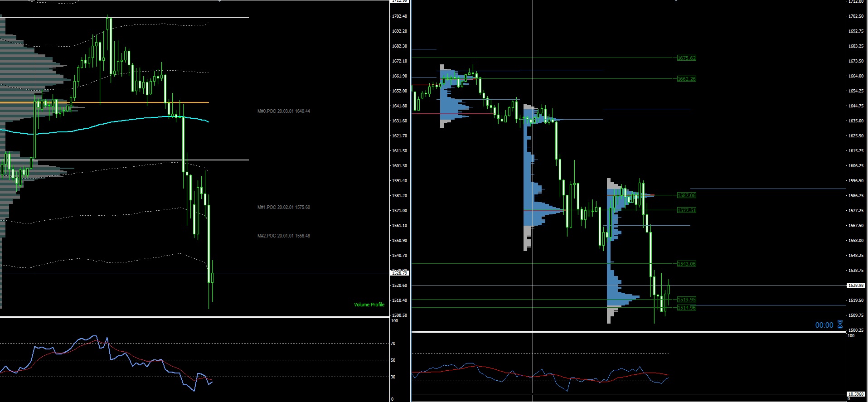868x402 pixels.
Task: Click current price marker 1528.98 on right axis
Action: [856, 286]
